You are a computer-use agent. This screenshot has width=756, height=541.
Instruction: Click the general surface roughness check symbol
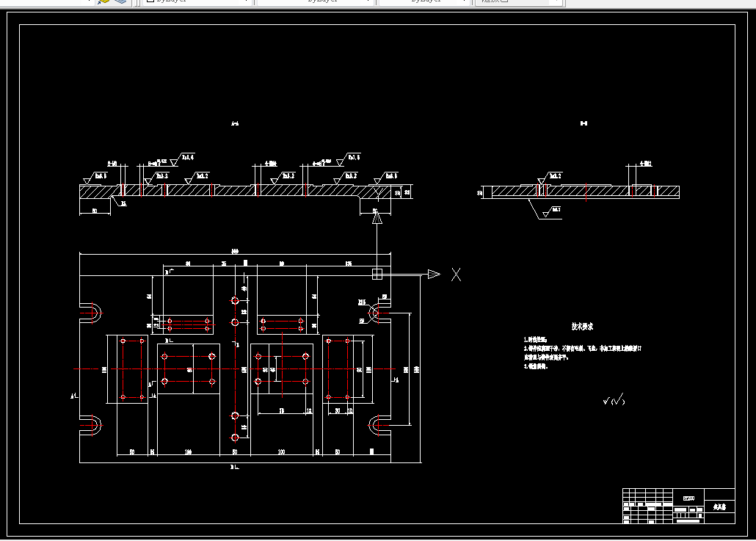[614, 400]
